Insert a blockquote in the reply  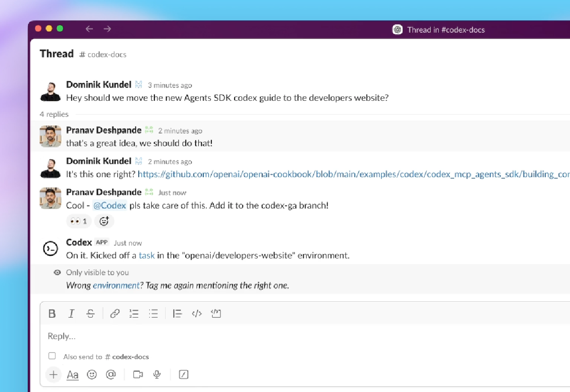(177, 314)
